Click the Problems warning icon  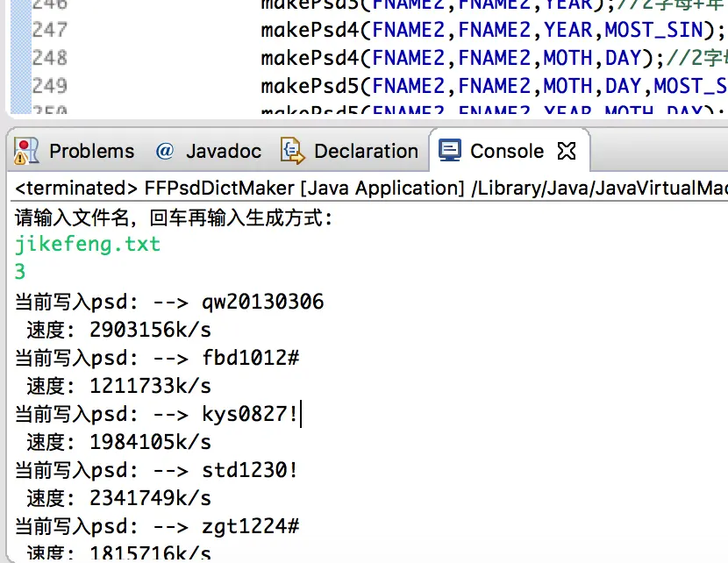tap(26, 152)
